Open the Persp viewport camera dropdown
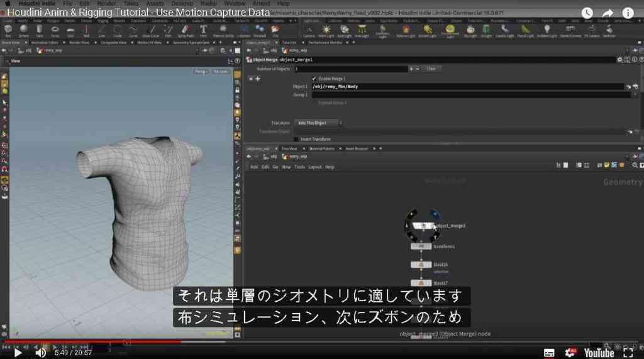This screenshot has width=644, height=359. [201, 72]
